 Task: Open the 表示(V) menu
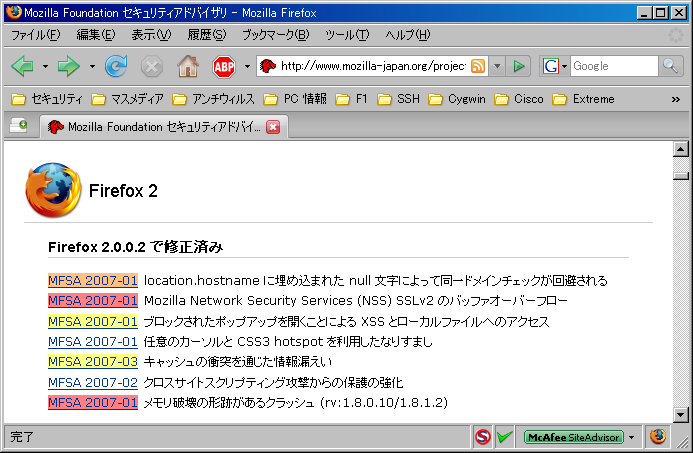pyautogui.click(x=151, y=34)
